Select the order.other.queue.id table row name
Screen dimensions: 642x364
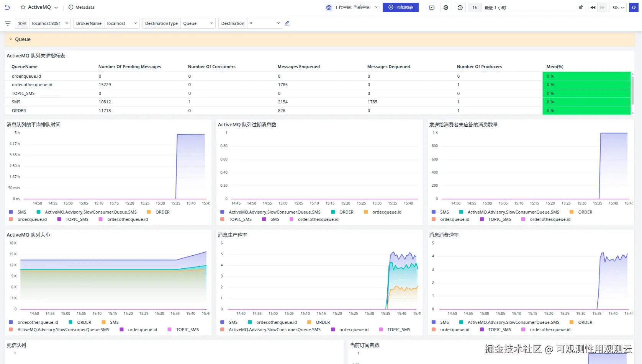32,85
